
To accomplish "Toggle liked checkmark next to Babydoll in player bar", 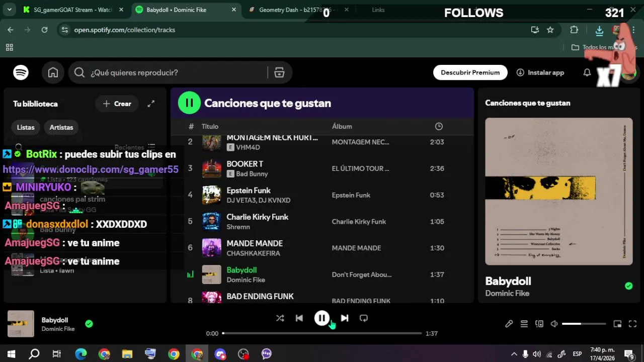I will point(89,324).
